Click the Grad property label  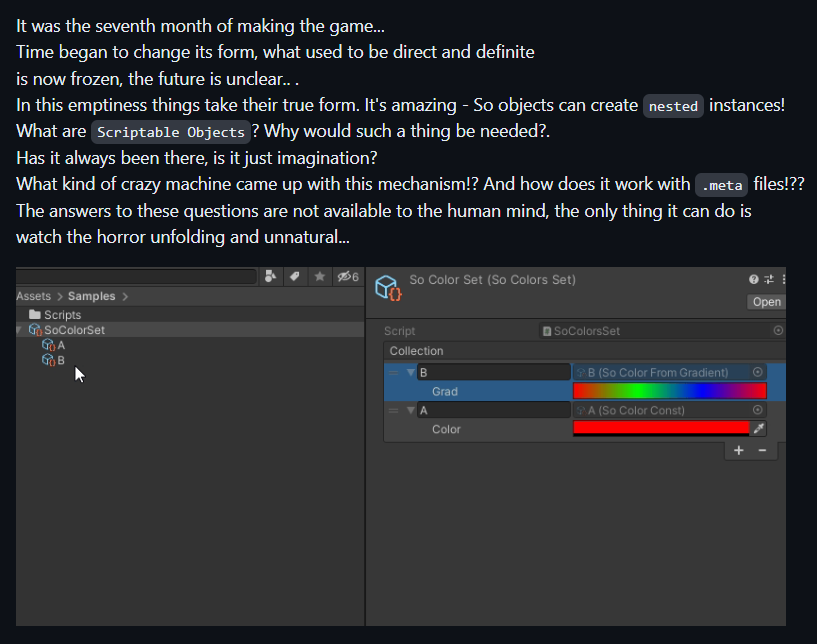[444, 391]
